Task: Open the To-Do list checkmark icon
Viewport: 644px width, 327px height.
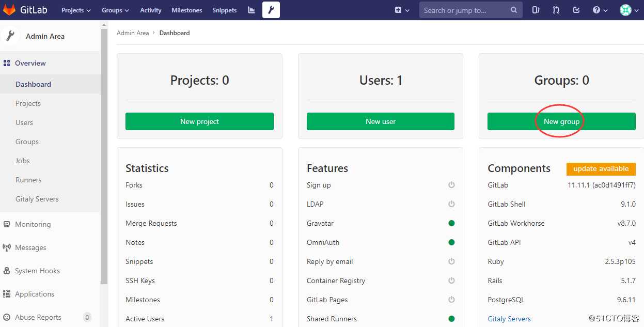Action: tap(576, 10)
